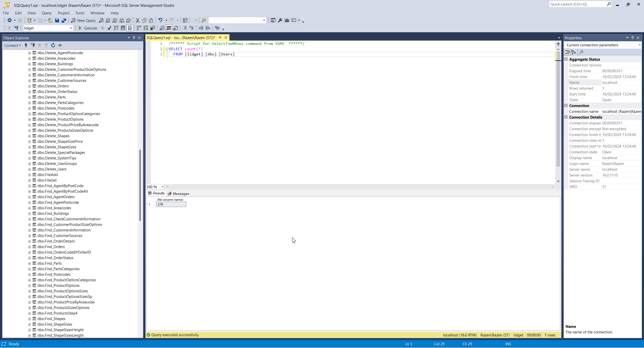
Task: Click the Activity Monitor icon in Object Explorer
Action: point(60,45)
